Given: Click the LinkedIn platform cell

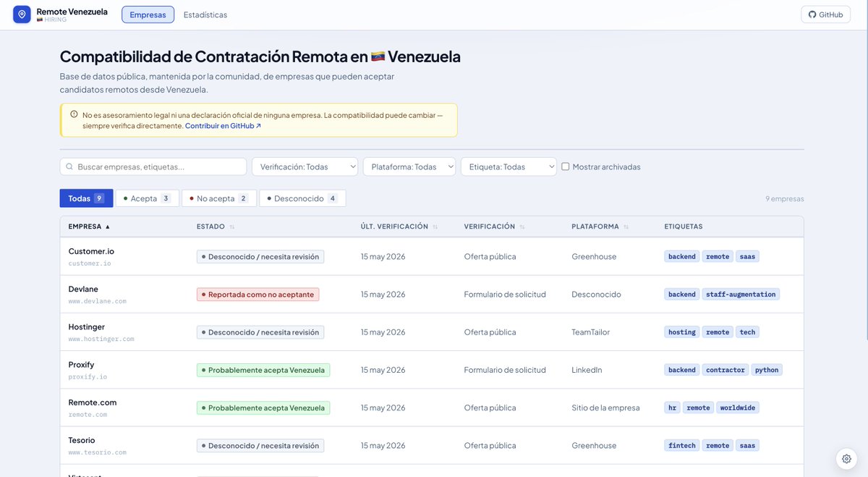Looking at the screenshot, I should [x=587, y=370].
